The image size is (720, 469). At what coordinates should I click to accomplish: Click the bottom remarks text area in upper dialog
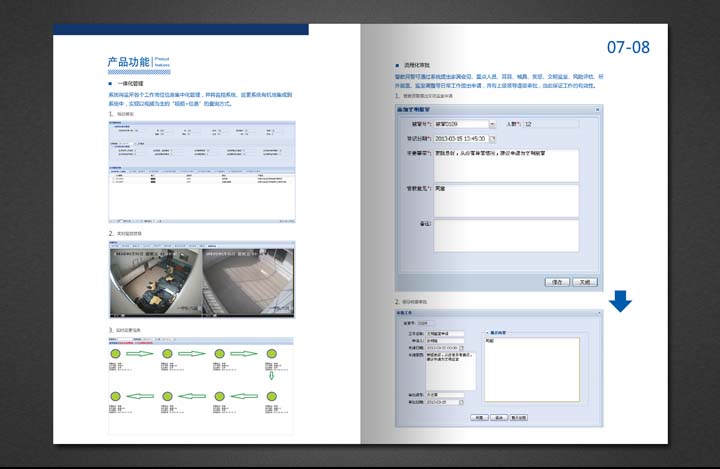point(506,236)
